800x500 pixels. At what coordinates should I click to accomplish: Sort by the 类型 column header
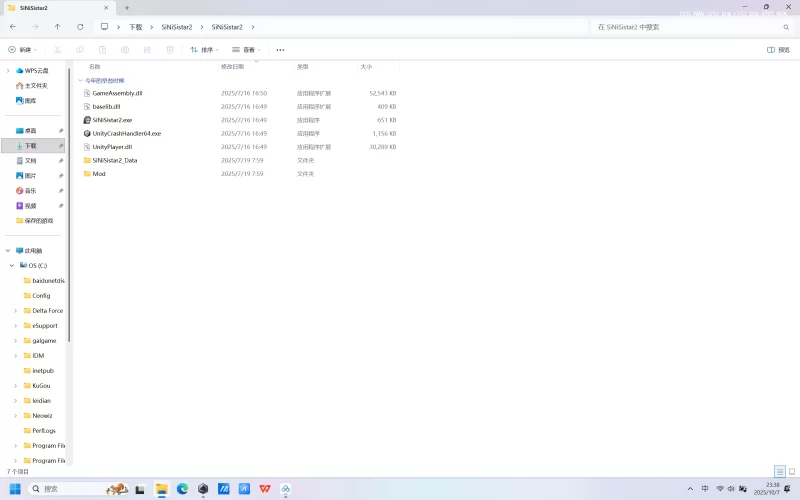(303, 66)
